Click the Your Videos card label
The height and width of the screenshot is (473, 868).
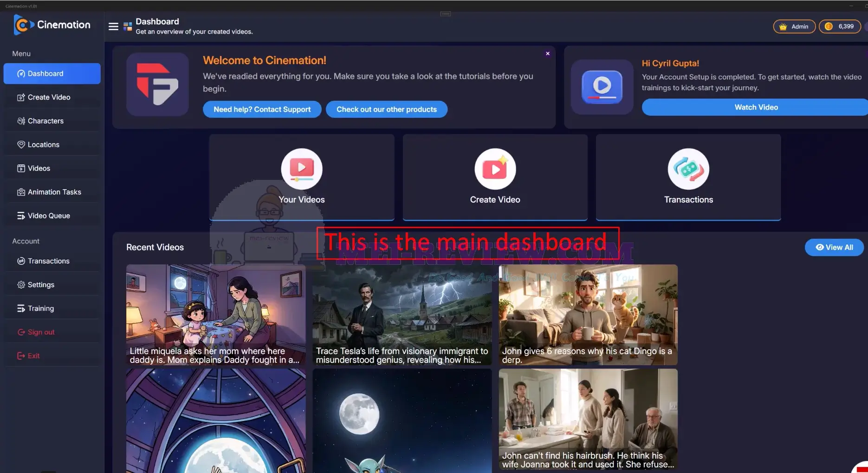[x=302, y=200]
